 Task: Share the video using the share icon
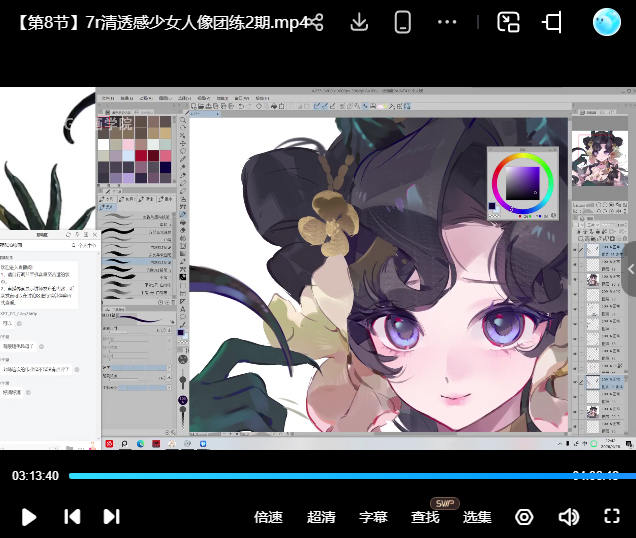click(x=315, y=22)
